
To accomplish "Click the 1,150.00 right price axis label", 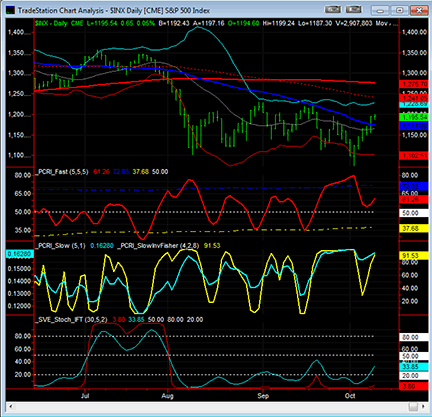I will point(414,135).
